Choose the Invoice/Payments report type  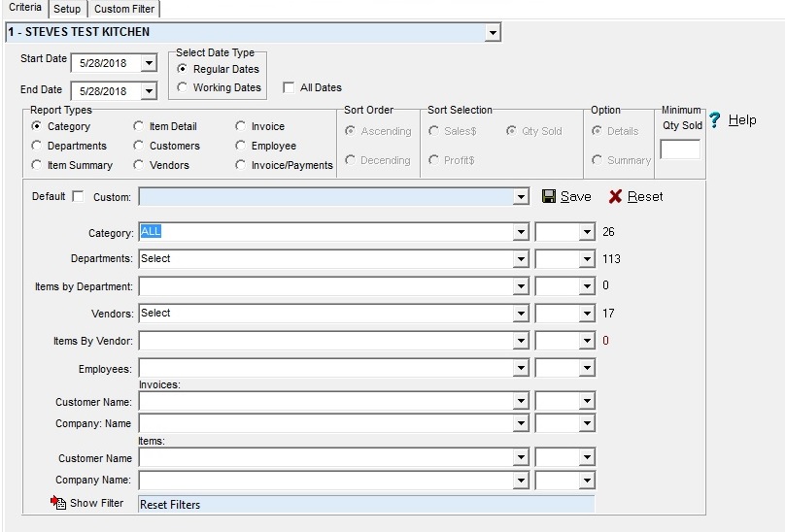241,165
